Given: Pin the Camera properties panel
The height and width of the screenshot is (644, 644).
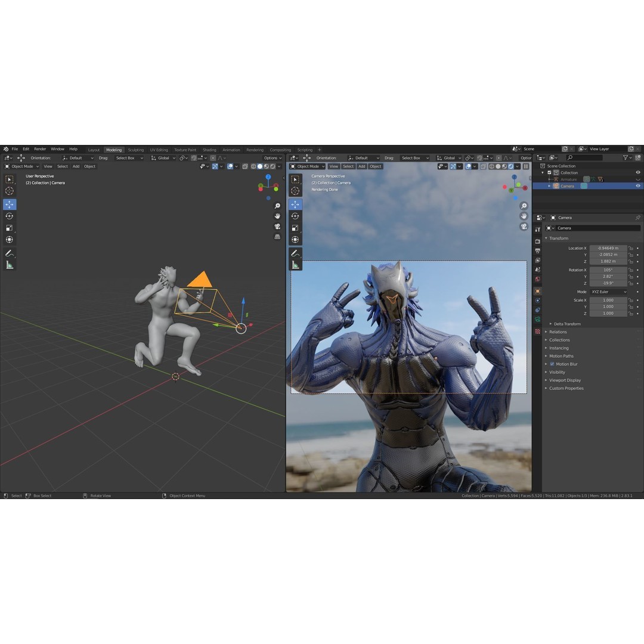Looking at the screenshot, I should (637, 218).
